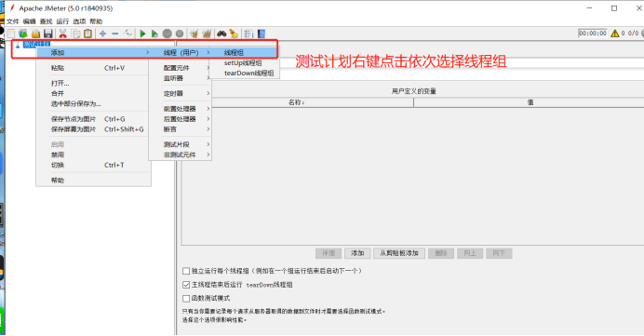Enable 函数测试模式 checkbox

(x=186, y=298)
